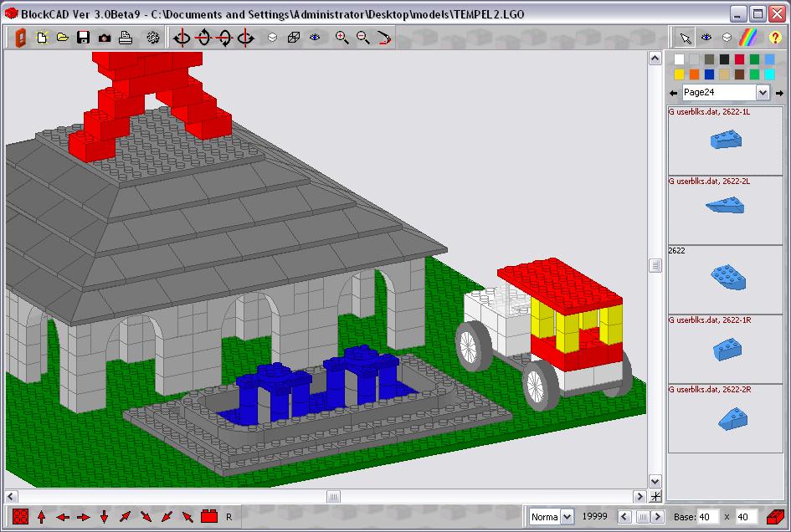Create a new model file
Image resolution: width=791 pixels, height=532 pixels.
42,38
